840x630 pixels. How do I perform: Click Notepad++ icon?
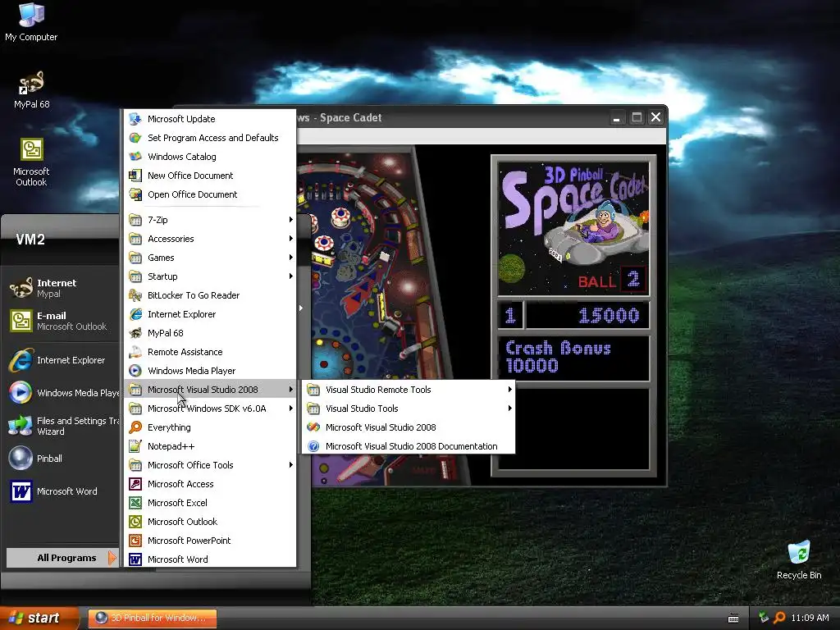click(x=135, y=446)
